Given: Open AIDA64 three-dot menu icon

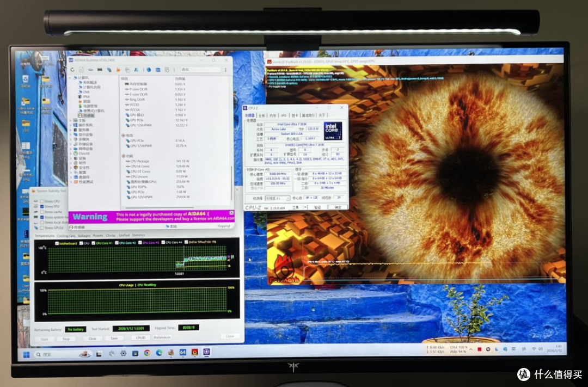Looking at the screenshot, I should point(225,70).
